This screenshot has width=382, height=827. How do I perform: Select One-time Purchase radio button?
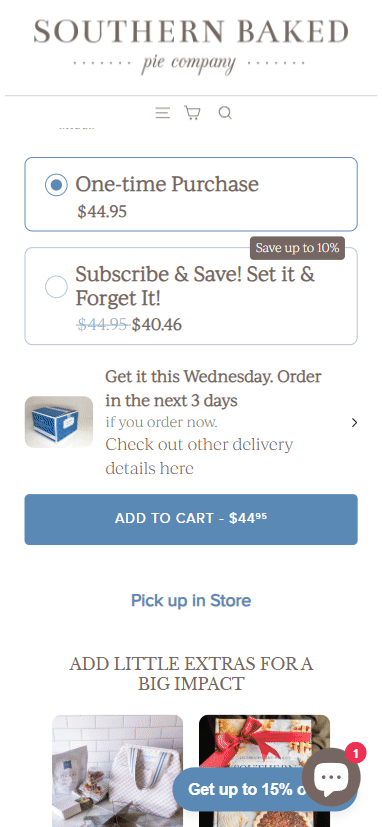pyautogui.click(x=56, y=185)
